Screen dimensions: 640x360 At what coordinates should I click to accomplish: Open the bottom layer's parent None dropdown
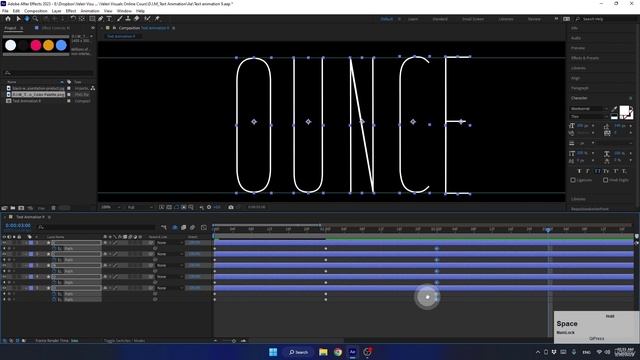point(169,288)
